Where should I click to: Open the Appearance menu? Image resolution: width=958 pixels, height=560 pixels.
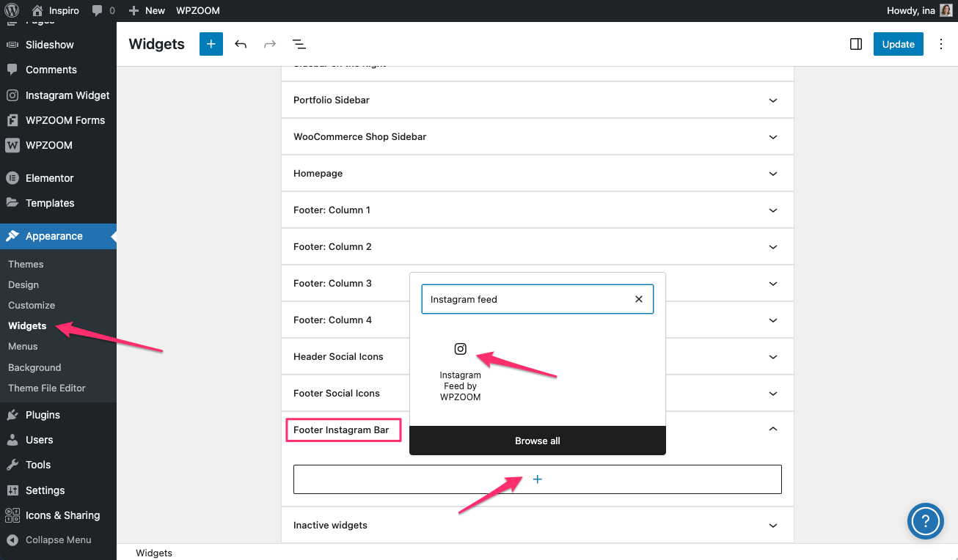coord(58,236)
